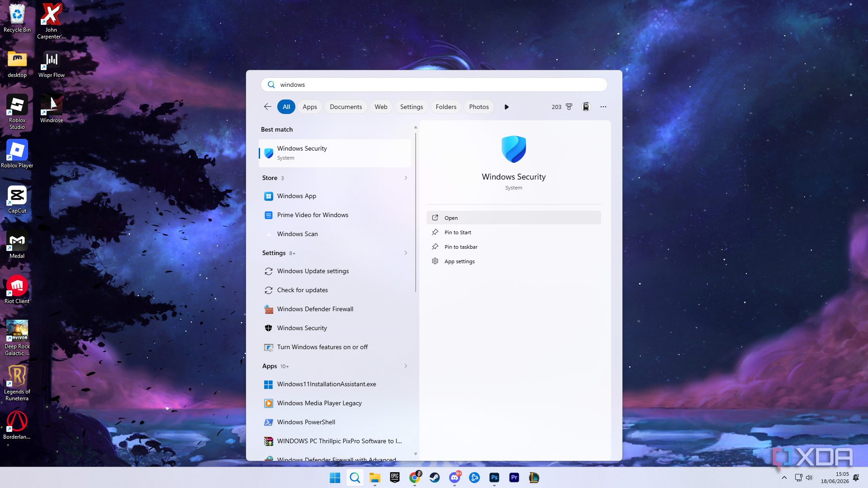This screenshot has width=868, height=488.
Task: Click the taskbar Search icon
Action: [x=355, y=478]
